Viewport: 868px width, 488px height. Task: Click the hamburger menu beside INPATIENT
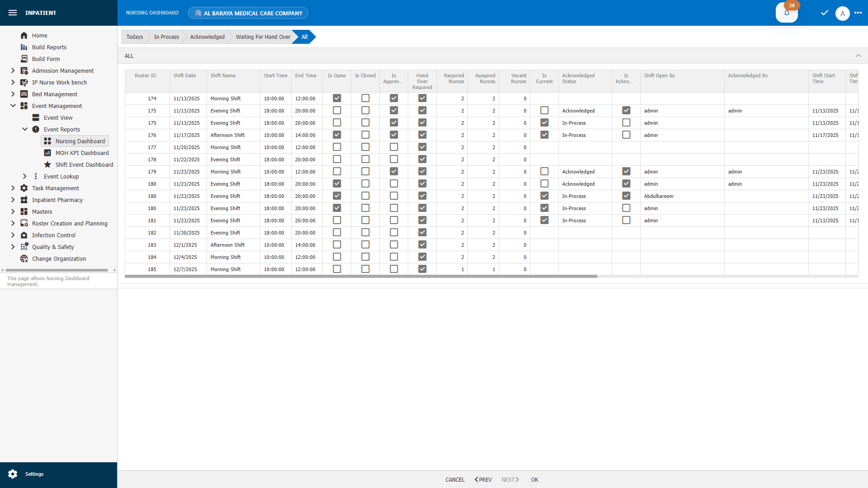point(13,13)
